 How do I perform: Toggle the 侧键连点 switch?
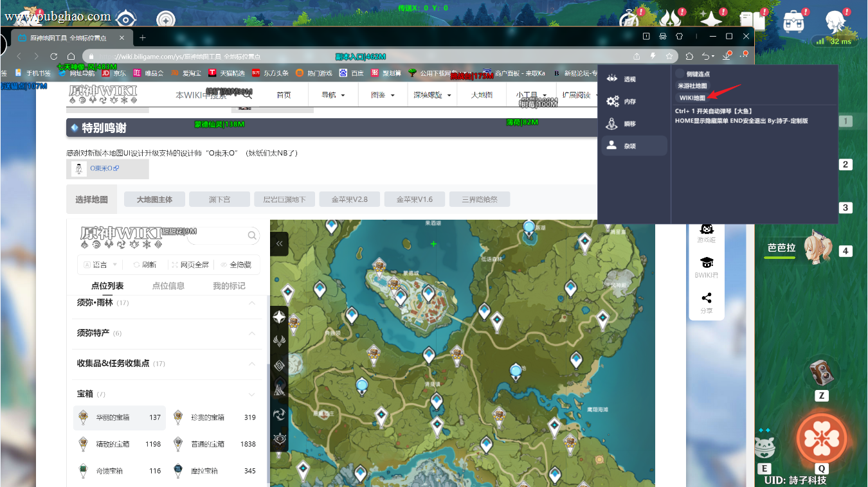(x=680, y=74)
